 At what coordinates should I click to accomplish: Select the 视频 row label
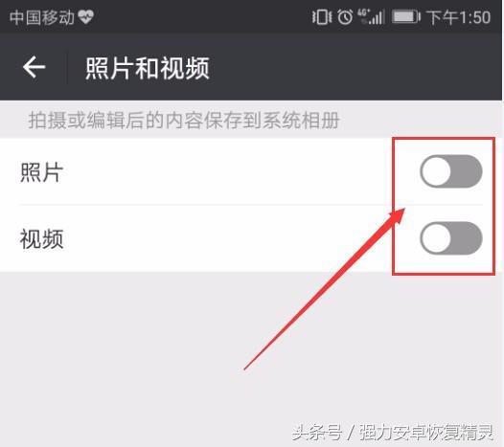click(41, 239)
